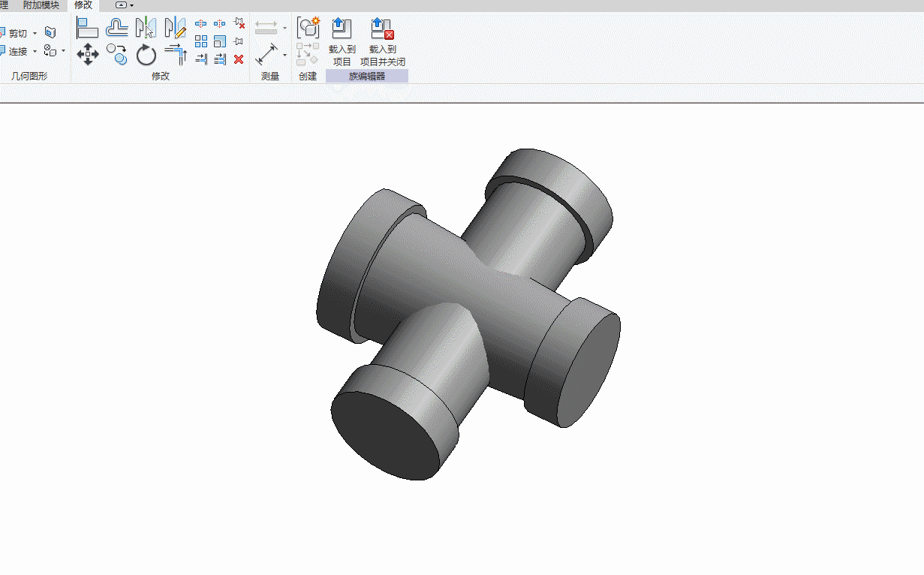This screenshot has height=575, width=924.
Task: Click the Unpin icon
Action: [x=239, y=23]
